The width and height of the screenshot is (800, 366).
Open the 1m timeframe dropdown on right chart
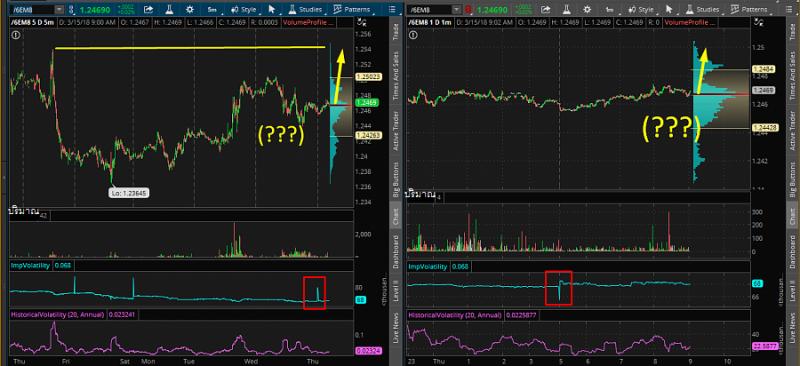pyautogui.click(x=610, y=9)
